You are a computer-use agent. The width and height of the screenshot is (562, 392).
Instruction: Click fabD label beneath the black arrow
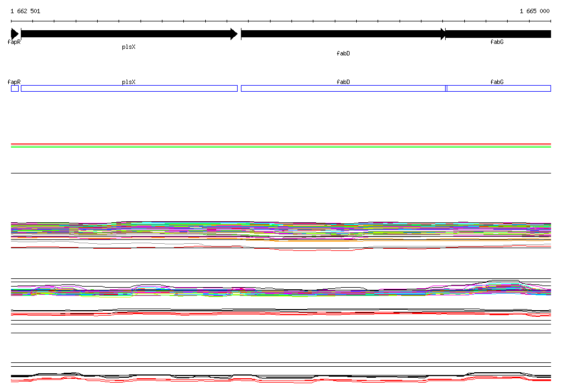(343, 54)
